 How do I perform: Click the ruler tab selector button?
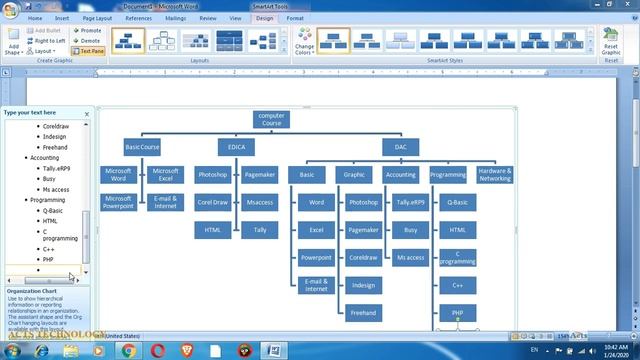(x=6, y=73)
